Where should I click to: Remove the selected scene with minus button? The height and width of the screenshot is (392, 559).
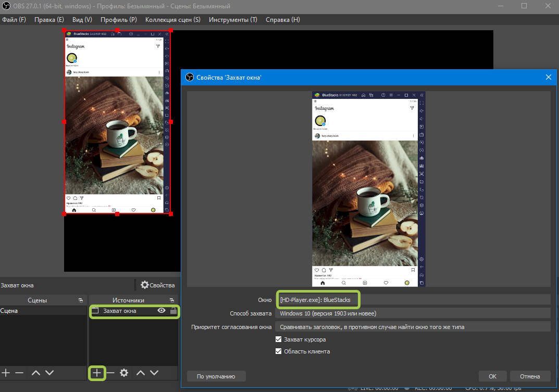click(x=19, y=373)
